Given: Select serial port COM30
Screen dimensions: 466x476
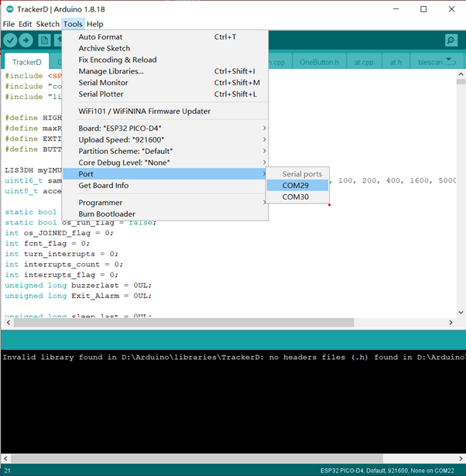Looking at the screenshot, I should 297,197.
